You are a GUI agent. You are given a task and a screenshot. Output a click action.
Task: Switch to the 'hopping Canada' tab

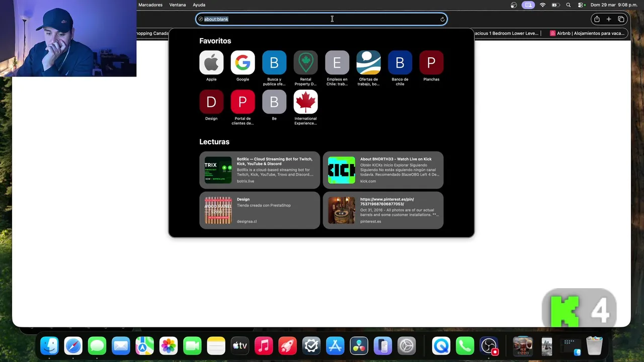coord(152,33)
